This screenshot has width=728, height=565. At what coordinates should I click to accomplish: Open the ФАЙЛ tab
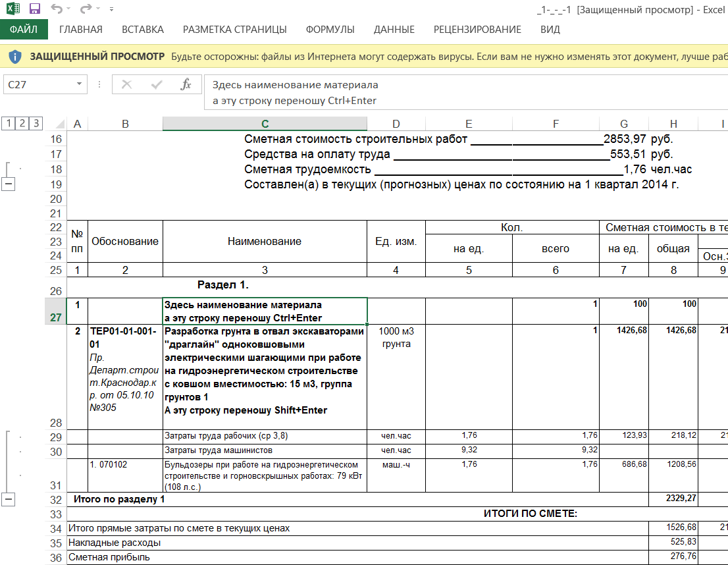24,30
